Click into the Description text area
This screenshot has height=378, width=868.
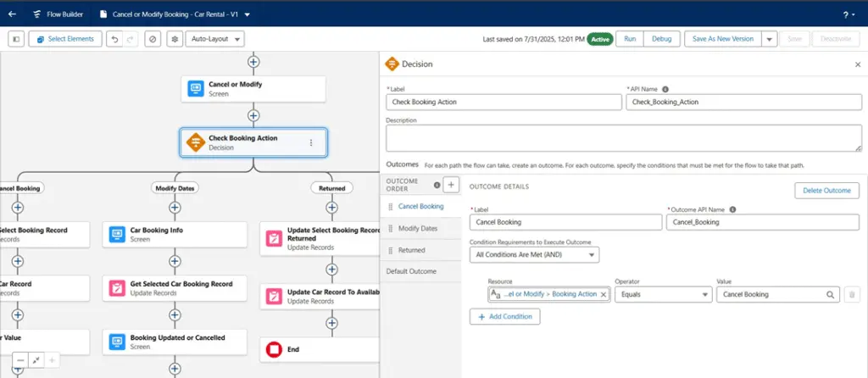[x=624, y=138]
